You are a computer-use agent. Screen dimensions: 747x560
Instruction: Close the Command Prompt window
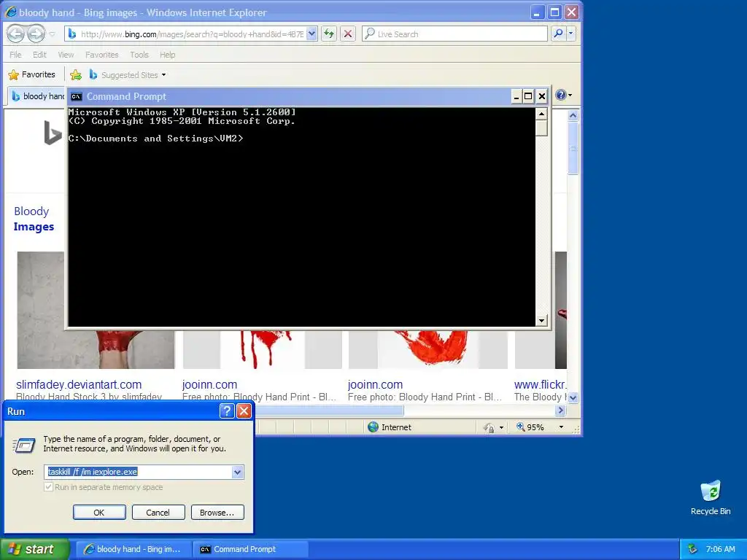[542, 97]
